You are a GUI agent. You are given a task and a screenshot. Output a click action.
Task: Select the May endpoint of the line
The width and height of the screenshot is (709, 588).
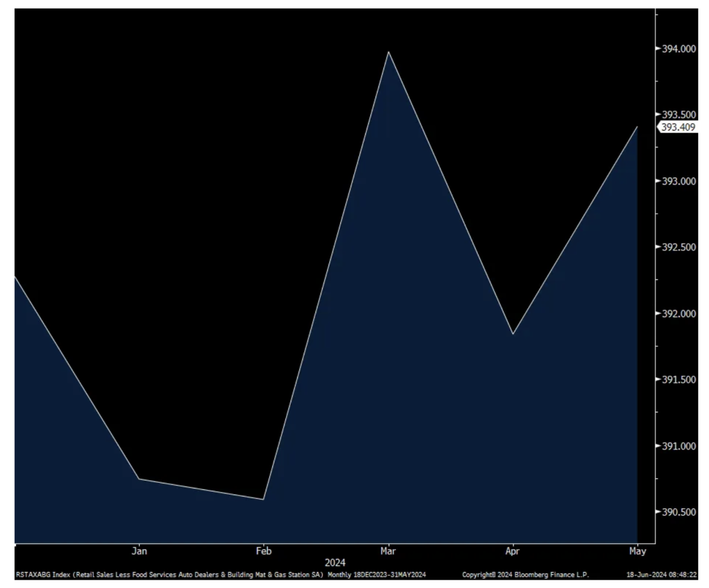pos(637,127)
